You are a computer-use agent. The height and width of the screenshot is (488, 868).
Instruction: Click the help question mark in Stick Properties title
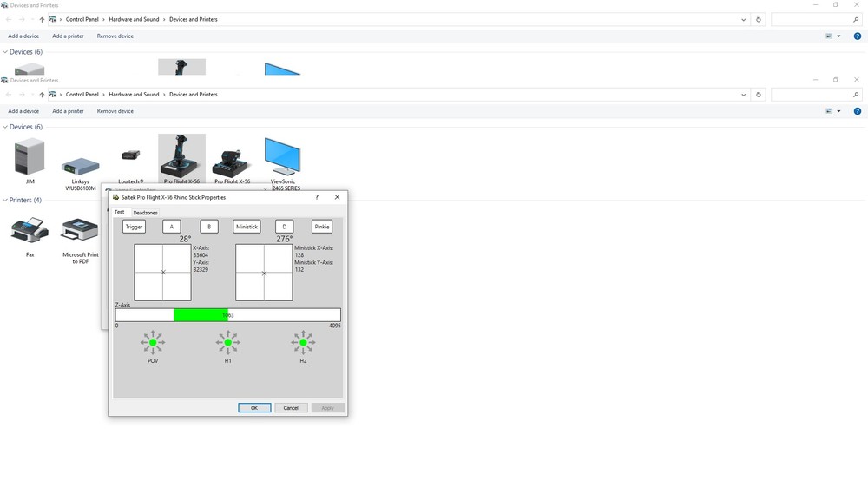pyautogui.click(x=317, y=197)
